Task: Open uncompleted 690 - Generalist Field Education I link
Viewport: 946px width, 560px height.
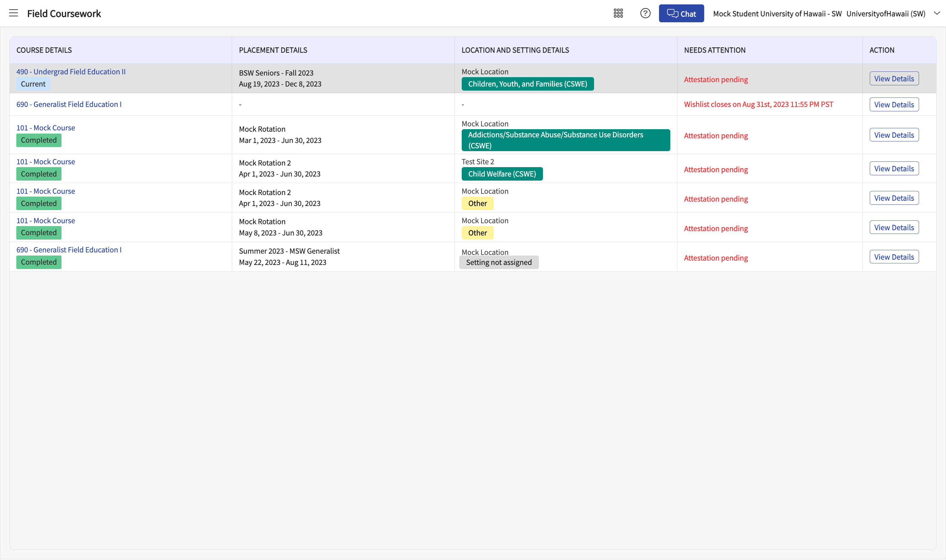Action: pyautogui.click(x=69, y=104)
